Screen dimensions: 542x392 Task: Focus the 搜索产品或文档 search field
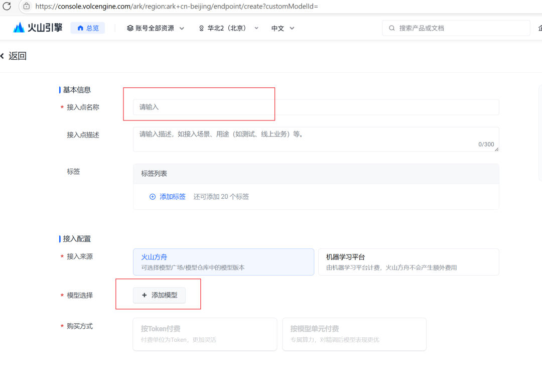pyautogui.click(x=456, y=28)
